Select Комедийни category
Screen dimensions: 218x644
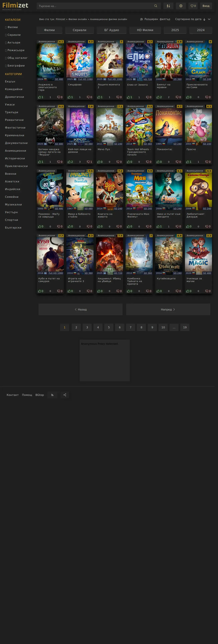pos(14,89)
